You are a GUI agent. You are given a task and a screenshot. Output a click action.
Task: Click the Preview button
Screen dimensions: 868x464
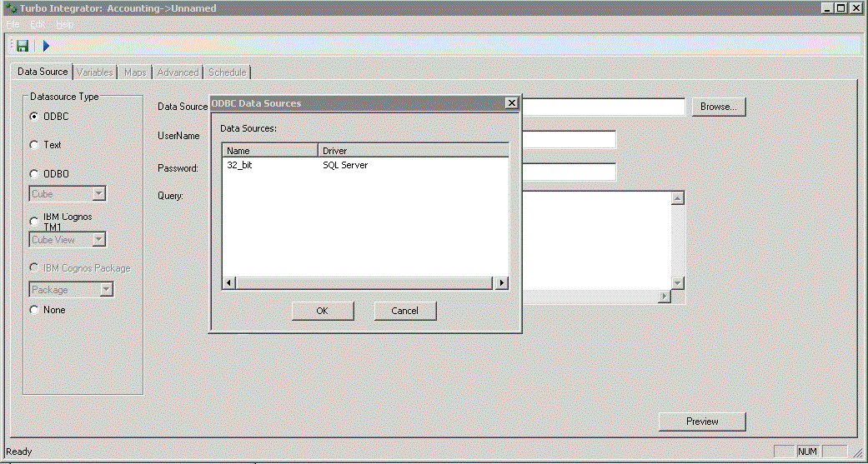click(702, 422)
